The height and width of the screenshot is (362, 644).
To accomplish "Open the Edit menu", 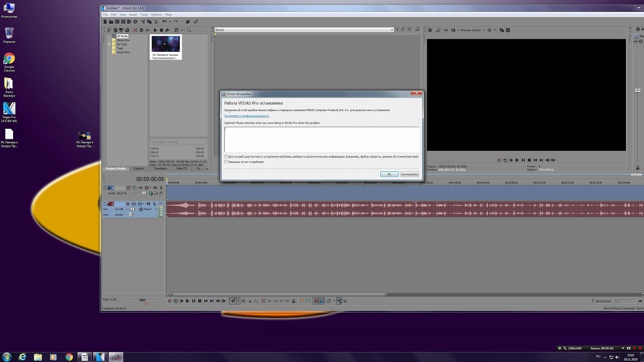I will 114,15.
